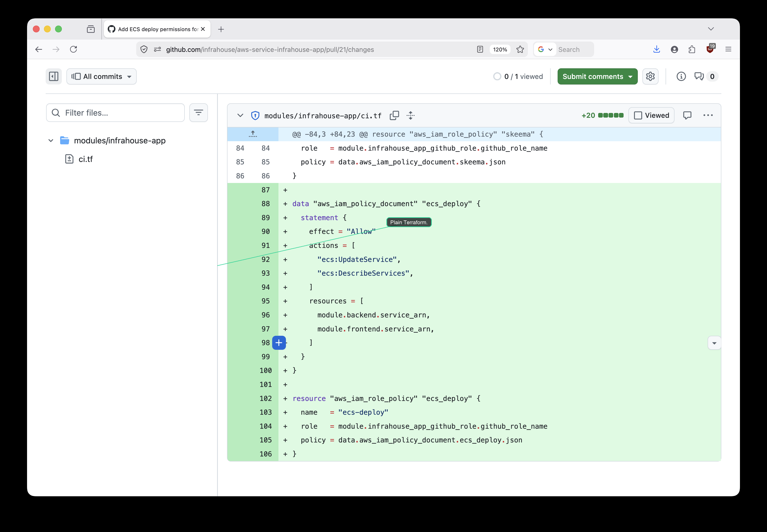Go back in browser history

(39, 49)
